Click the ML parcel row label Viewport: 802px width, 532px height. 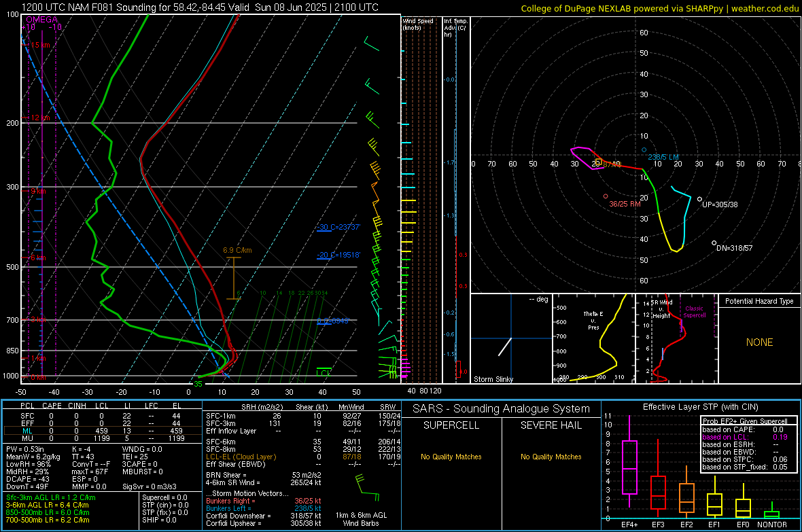point(27,431)
